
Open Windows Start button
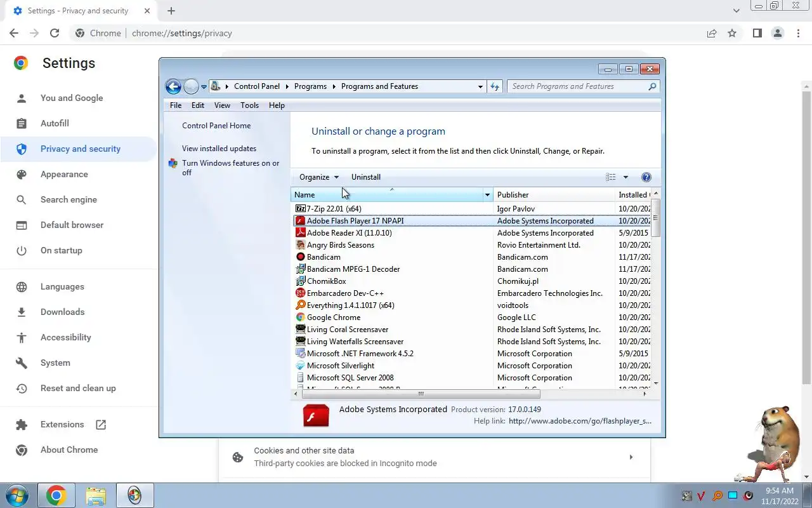[x=17, y=495]
